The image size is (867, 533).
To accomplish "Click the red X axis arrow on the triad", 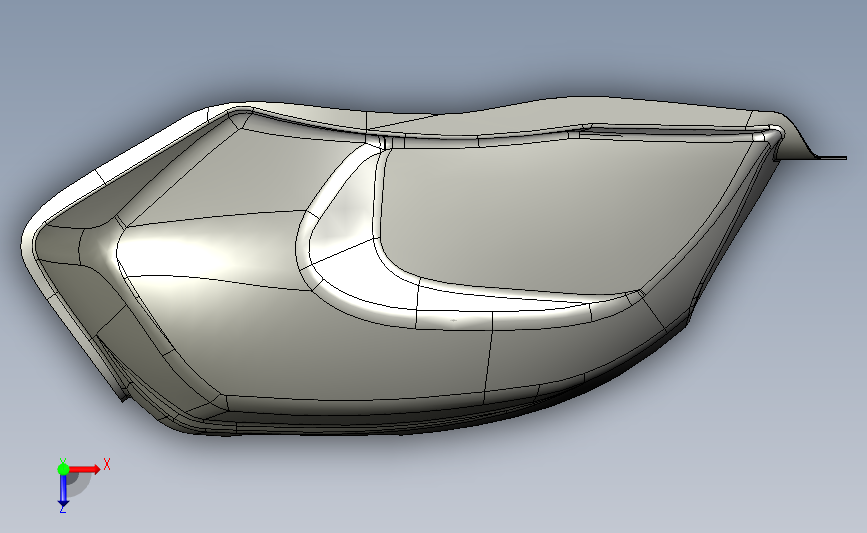I will (84, 469).
